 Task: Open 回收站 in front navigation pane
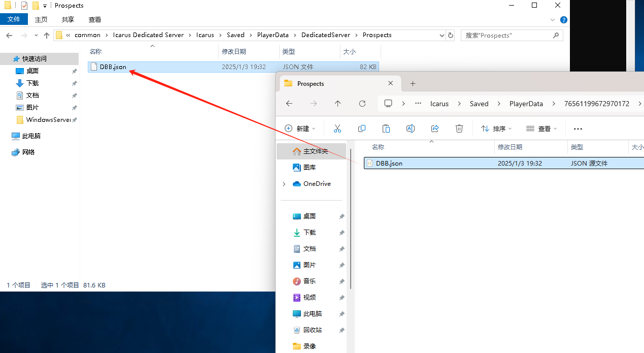pos(313,330)
